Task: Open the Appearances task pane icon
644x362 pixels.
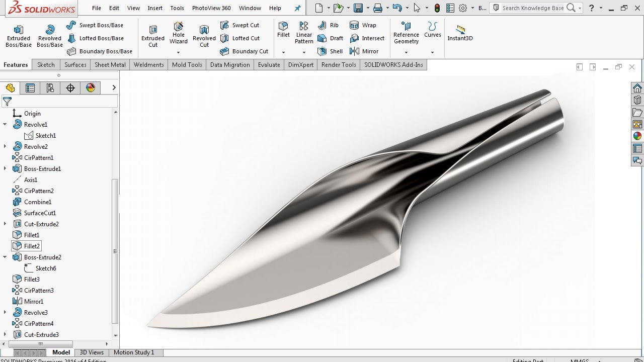Action: pos(637,136)
